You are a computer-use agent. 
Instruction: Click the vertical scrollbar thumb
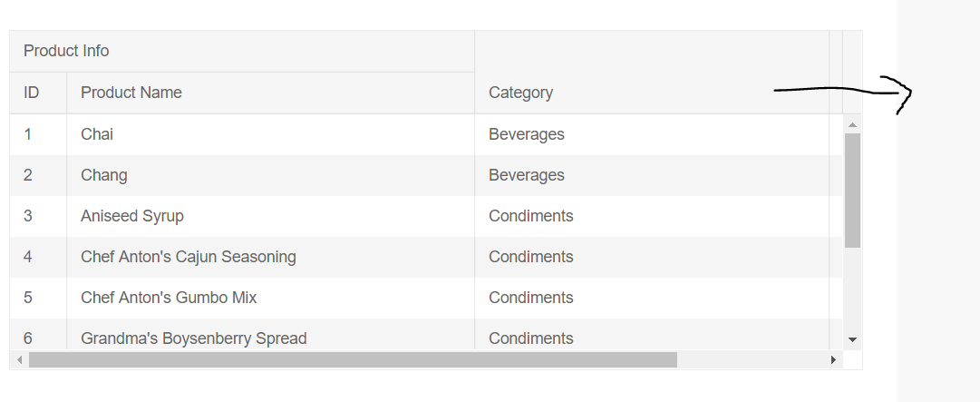(x=852, y=190)
